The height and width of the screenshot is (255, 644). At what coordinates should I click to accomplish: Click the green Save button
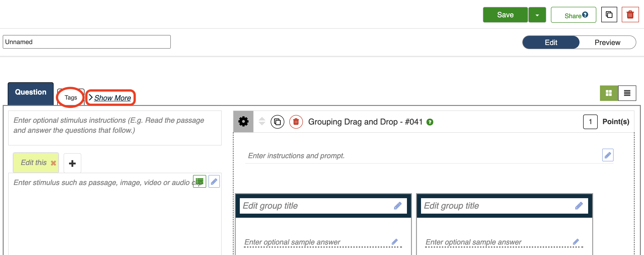pos(505,15)
